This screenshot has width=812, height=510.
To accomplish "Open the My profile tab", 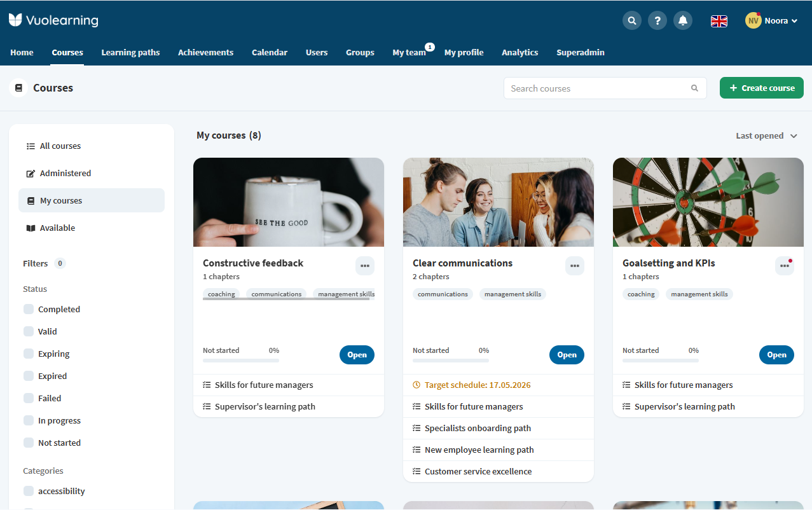I will pos(464,52).
